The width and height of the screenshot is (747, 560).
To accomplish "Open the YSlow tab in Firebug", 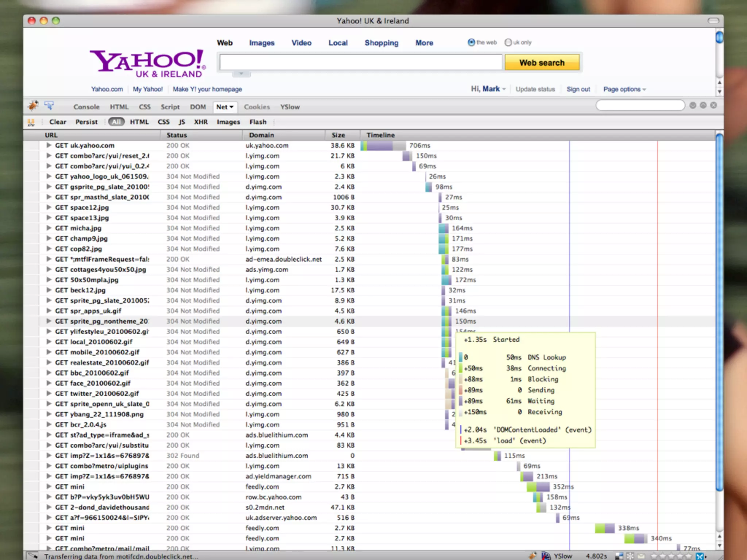I will tap(290, 107).
